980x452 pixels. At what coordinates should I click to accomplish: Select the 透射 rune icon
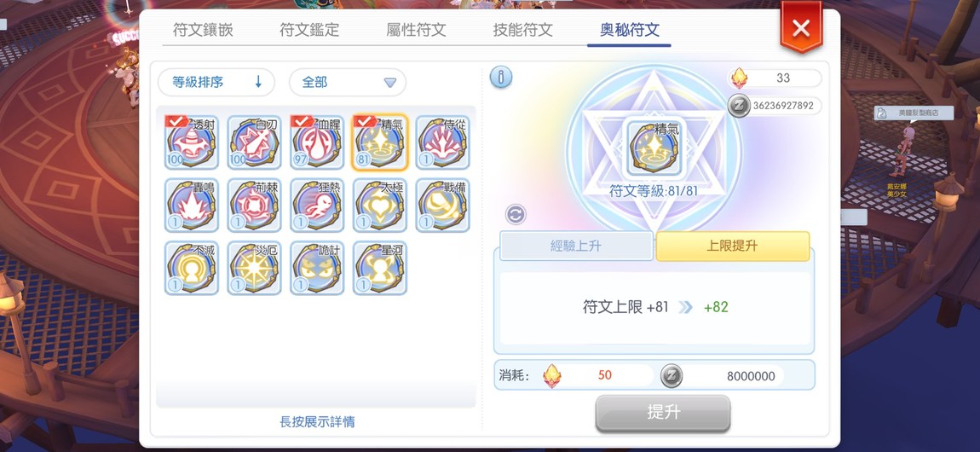click(191, 142)
